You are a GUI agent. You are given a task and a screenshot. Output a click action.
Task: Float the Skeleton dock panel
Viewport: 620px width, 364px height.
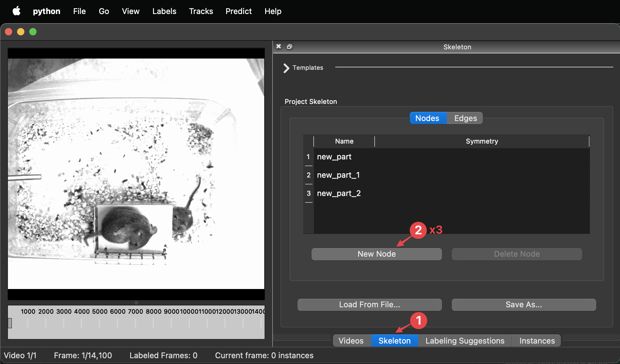pos(290,46)
